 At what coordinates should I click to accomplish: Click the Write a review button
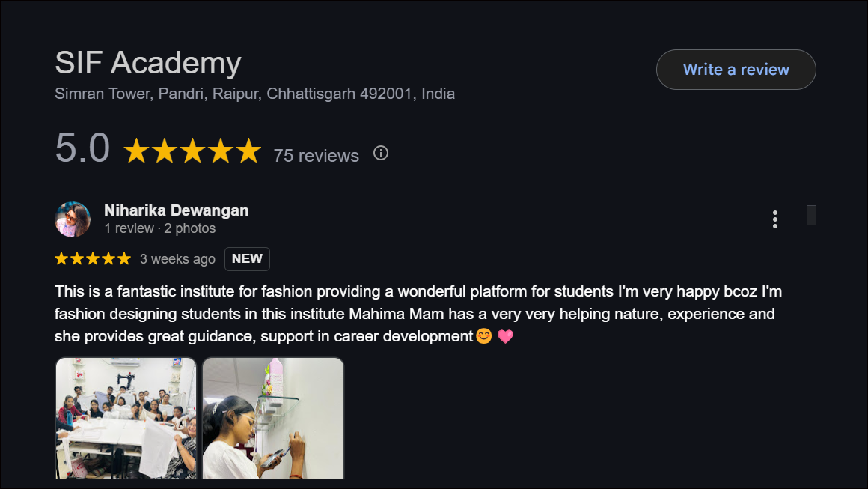[736, 70]
